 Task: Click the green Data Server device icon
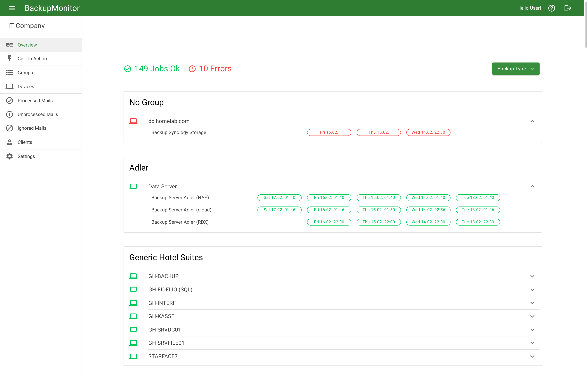coord(133,186)
